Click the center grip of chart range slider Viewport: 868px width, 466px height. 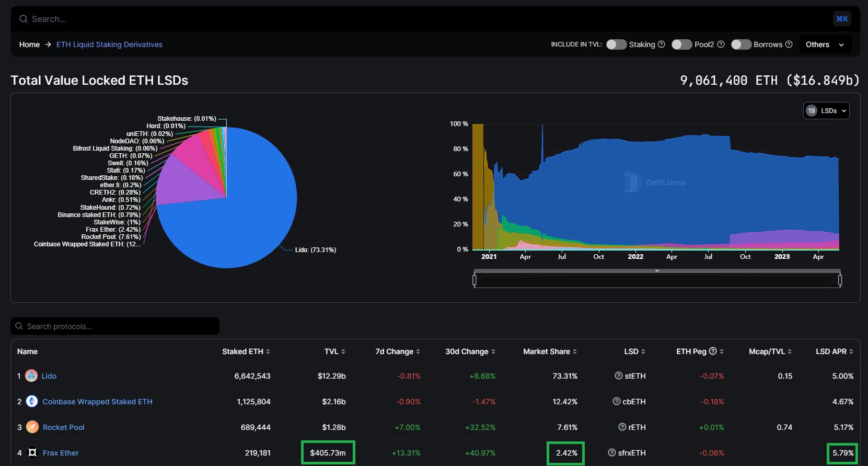(x=657, y=270)
